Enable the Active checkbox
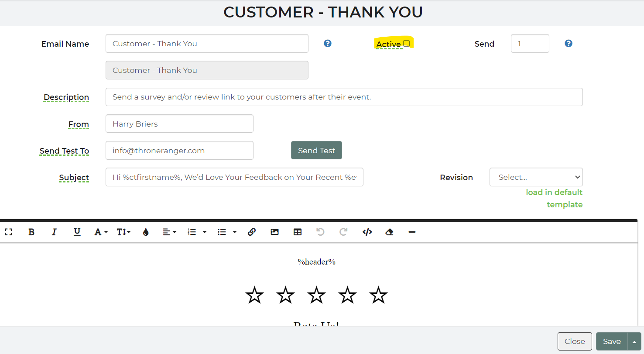Screen dimensions: 644x354 pos(406,44)
